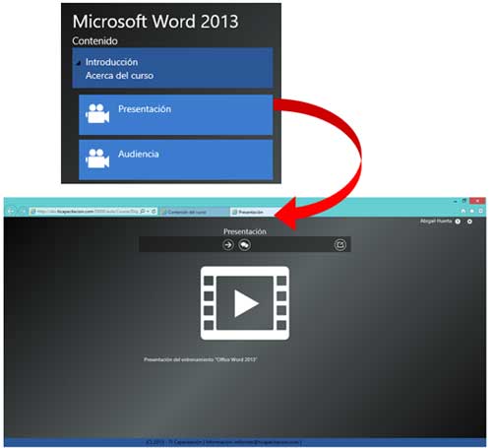Close the browser window
492x448 pixels.
coord(477,201)
